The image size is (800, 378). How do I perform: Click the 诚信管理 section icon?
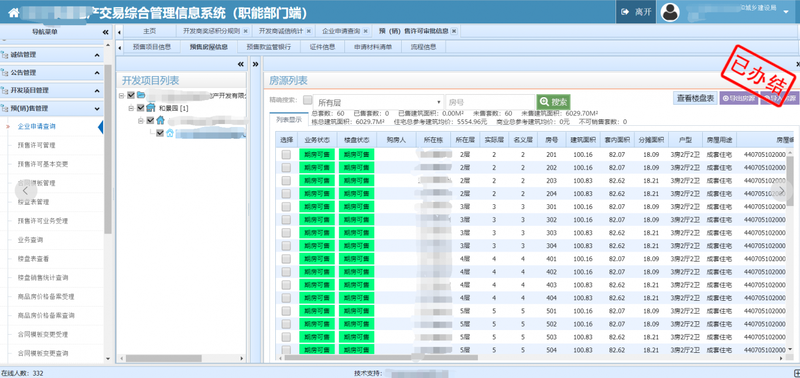click(x=5, y=55)
